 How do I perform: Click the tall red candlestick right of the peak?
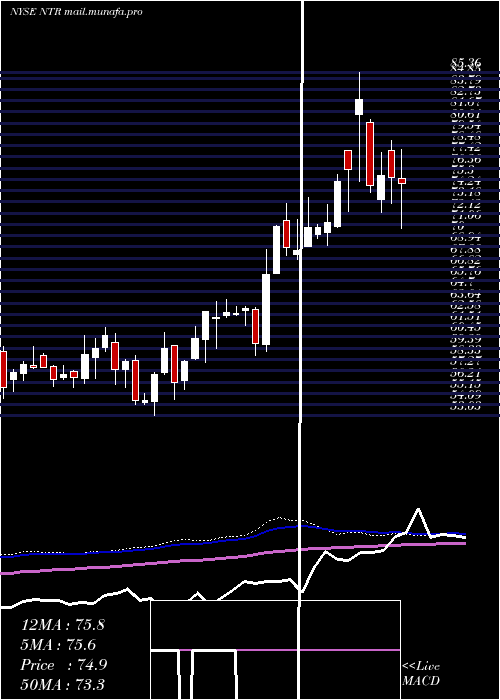[x=370, y=154]
